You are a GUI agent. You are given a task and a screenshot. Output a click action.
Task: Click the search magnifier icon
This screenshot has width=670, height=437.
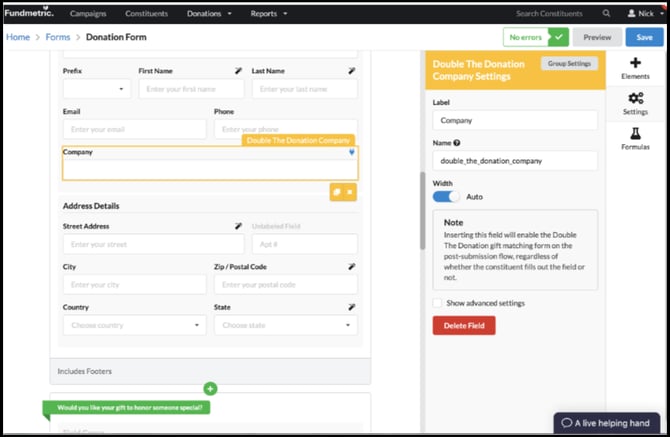(606, 14)
